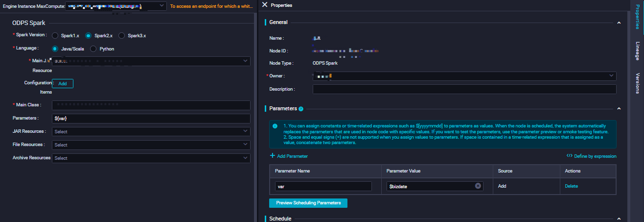
Task: Open the Engine Instance MaxCompute dropdown
Action: click(x=115, y=6)
